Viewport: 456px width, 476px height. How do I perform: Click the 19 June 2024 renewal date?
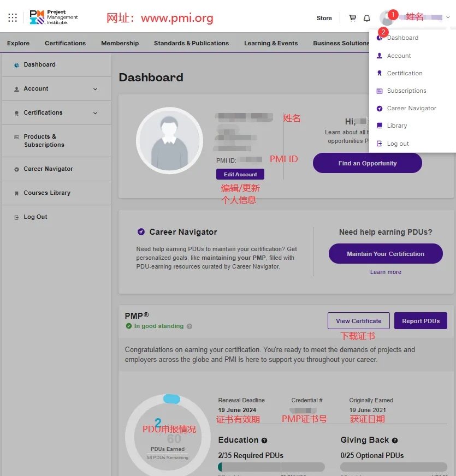(x=237, y=410)
